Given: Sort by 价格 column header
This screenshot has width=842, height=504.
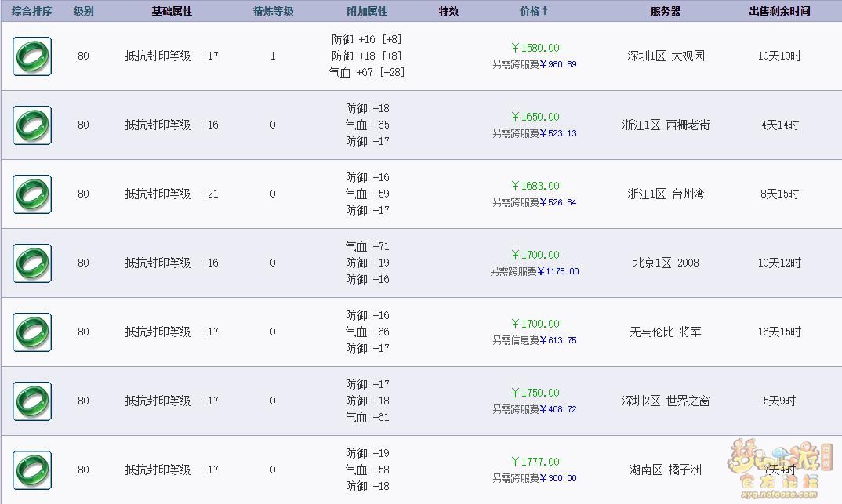Looking at the screenshot, I should tap(534, 12).
